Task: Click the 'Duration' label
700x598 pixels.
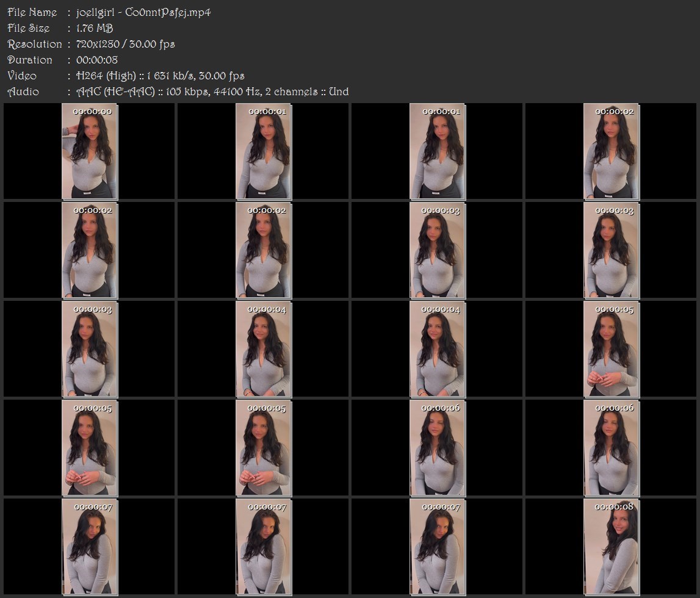Action: tap(30, 60)
